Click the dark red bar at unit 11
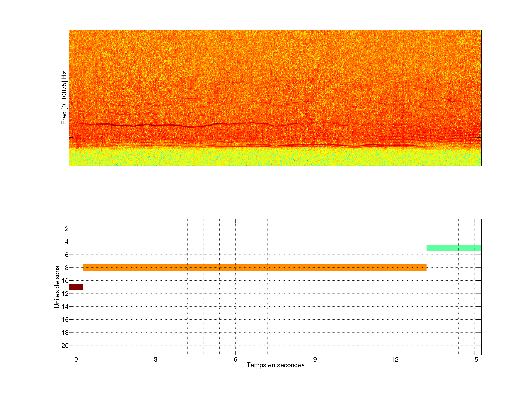Image resolution: width=532 pixels, height=399 pixels. tap(76, 287)
